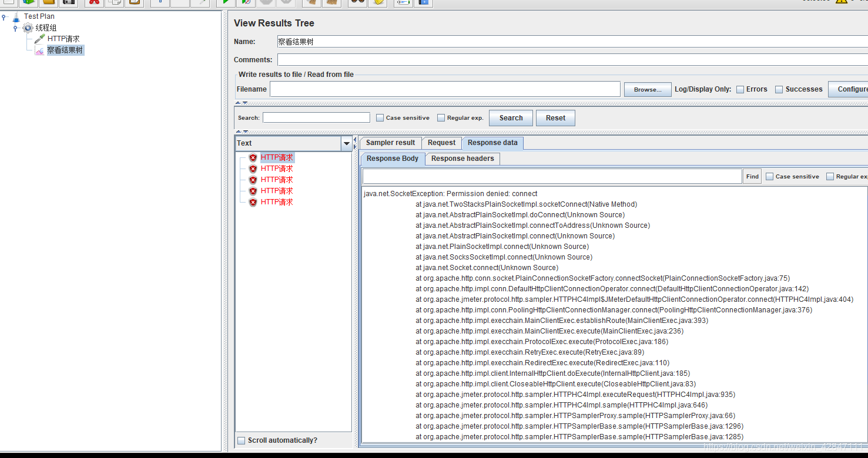
Task: Click the result list divider collapse arrows
Action: [x=354, y=143]
